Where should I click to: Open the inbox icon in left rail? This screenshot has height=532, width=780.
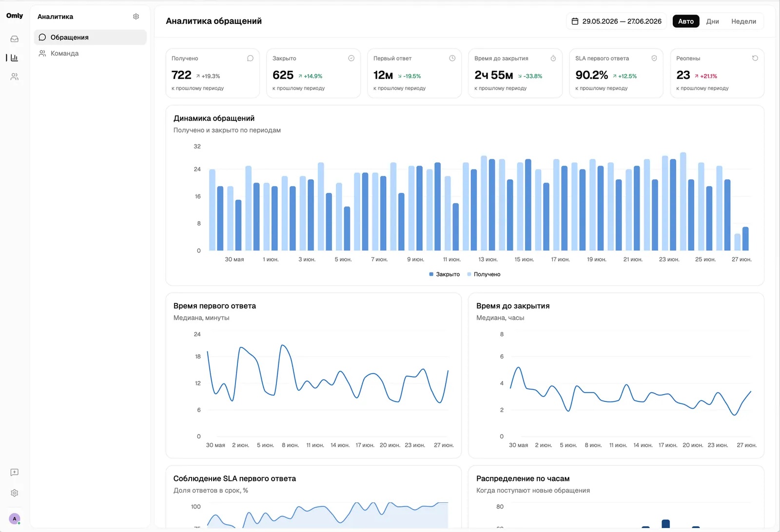[x=15, y=39]
